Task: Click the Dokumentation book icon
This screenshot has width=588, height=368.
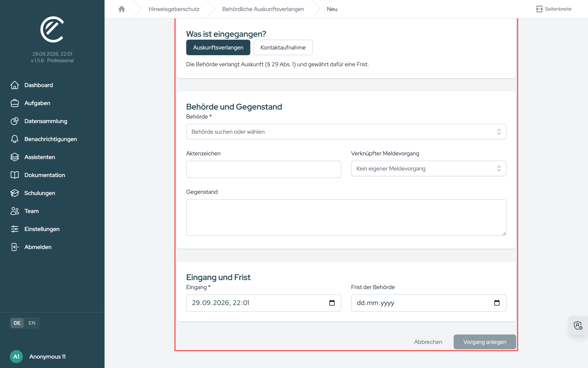Action: pyautogui.click(x=14, y=175)
